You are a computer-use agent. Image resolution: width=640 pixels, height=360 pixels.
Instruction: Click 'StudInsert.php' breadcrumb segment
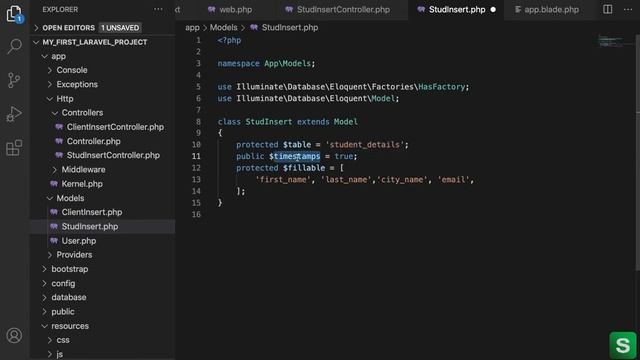click(x=290, y=28)
